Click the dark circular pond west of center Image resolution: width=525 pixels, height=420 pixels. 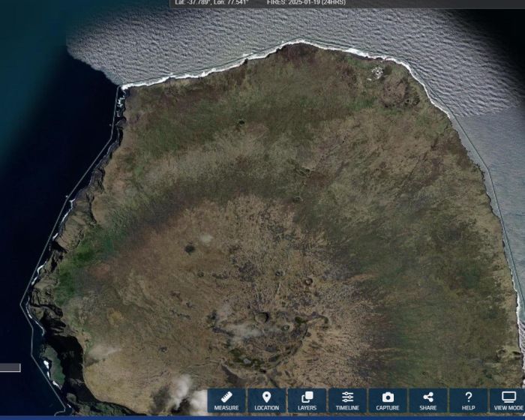189,249
